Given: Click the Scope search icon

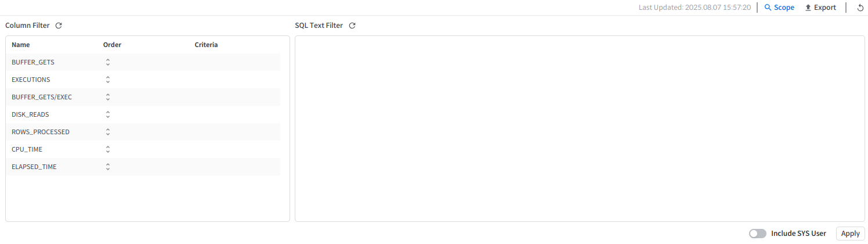Looking at the screenshot, I should point(768,8).
